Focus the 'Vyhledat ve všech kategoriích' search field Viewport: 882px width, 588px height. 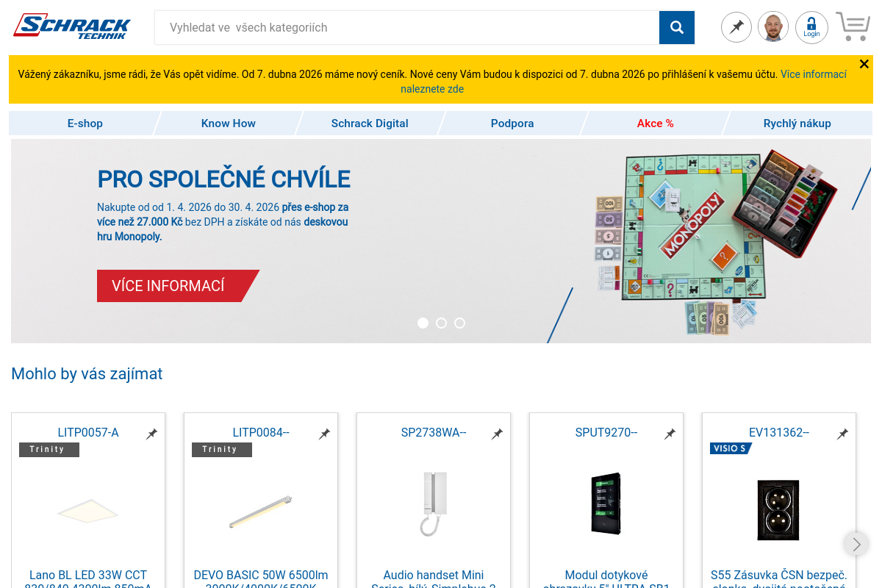pyautogui.click(x=406, y=28)
